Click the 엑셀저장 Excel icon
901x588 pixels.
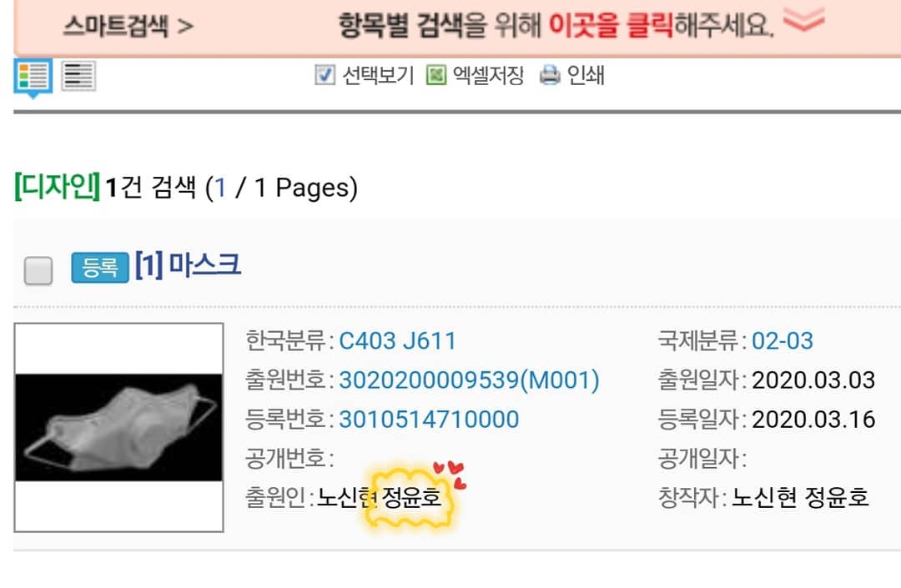click(x=436, y=75)
